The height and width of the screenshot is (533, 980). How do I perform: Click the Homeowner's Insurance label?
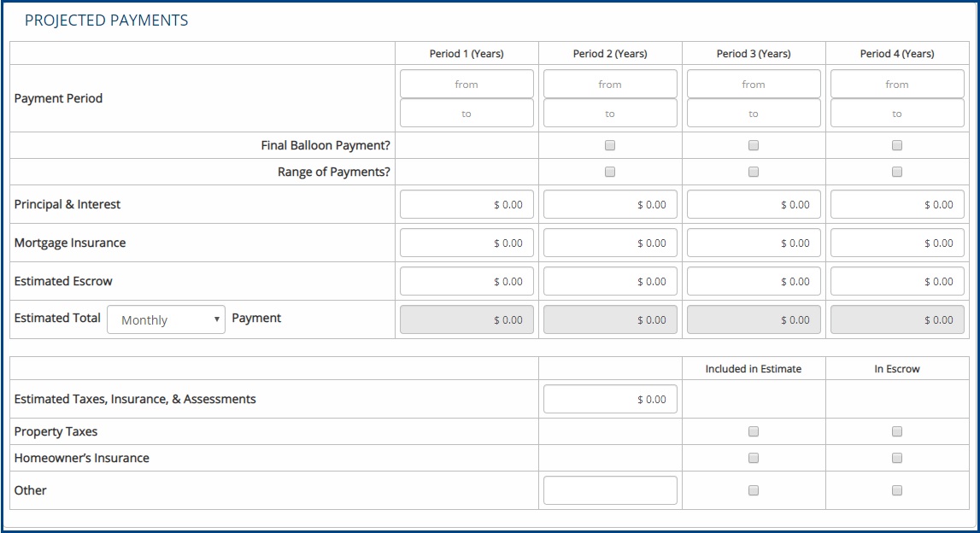(x=82, y=458)
